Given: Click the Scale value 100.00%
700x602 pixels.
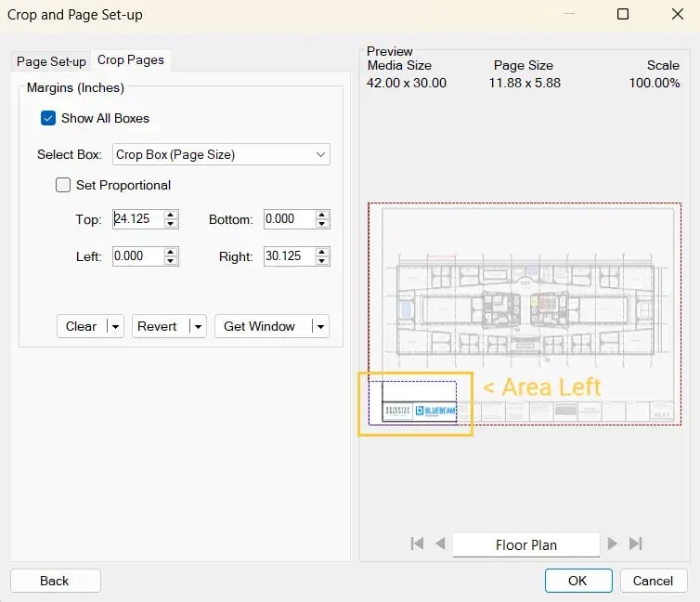Looking at the screenshot, I should [x=655, y=83].
